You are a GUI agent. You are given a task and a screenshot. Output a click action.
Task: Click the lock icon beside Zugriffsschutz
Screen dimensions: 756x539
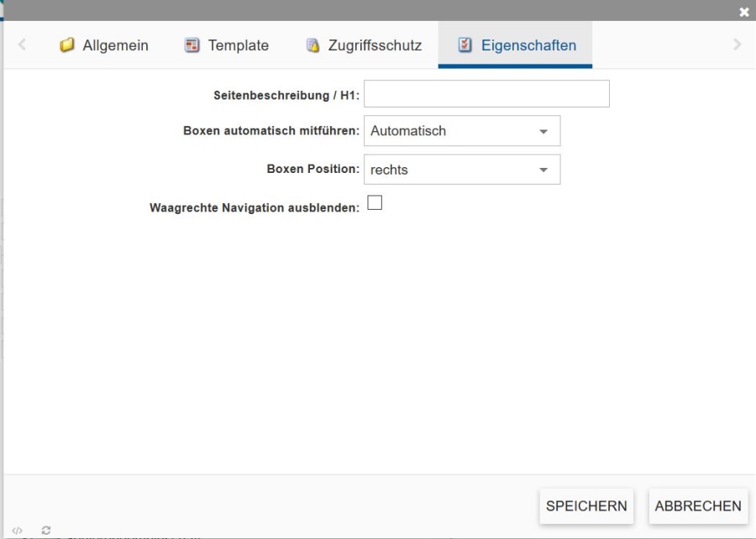click(313, 45)
